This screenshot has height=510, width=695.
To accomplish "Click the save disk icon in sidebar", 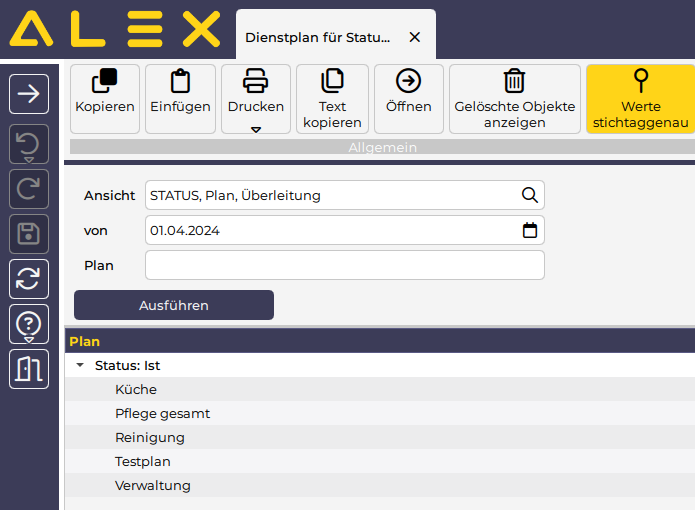I will coord(29,235).
